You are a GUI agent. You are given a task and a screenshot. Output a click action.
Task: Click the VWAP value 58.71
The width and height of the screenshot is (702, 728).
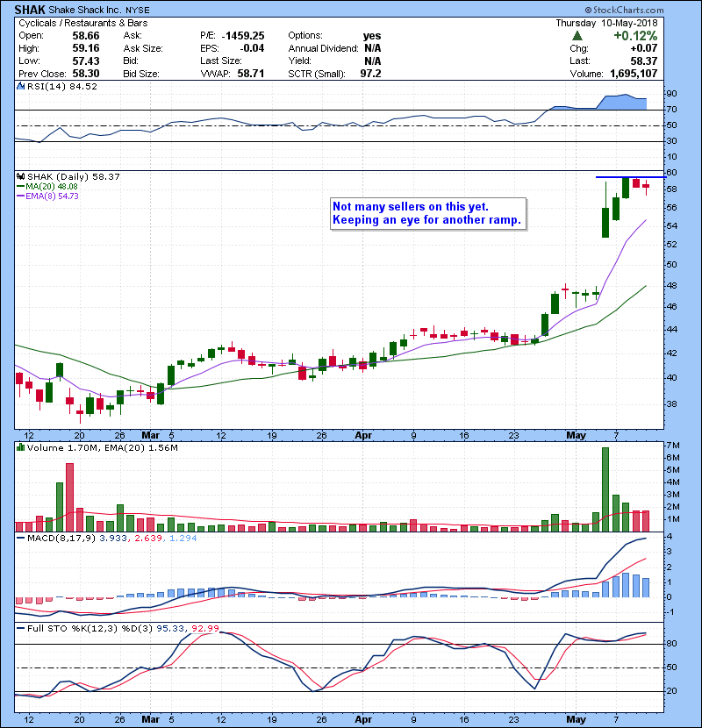coord(251,74)
